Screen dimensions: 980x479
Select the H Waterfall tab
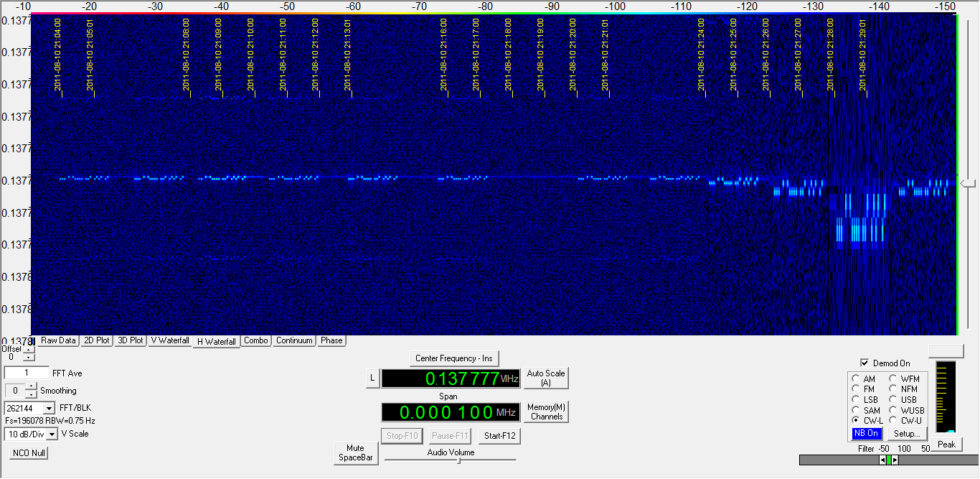pyautogui.click(x=217, y=342)
